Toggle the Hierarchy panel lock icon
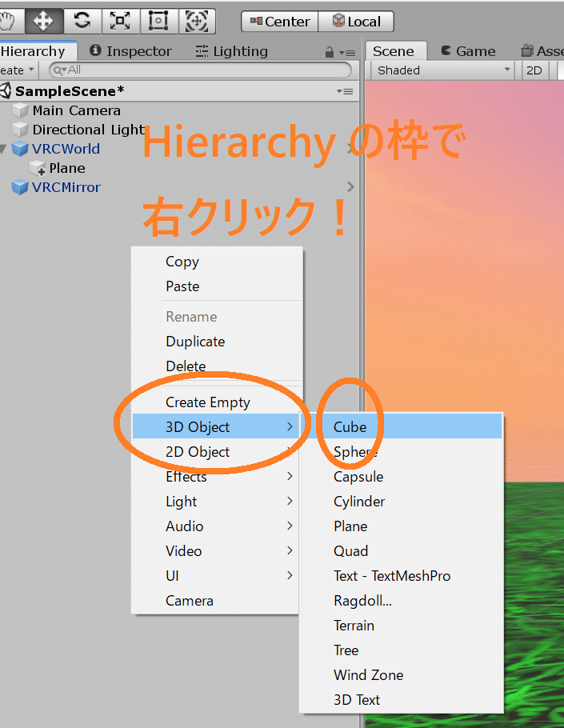 pos(330,53)
